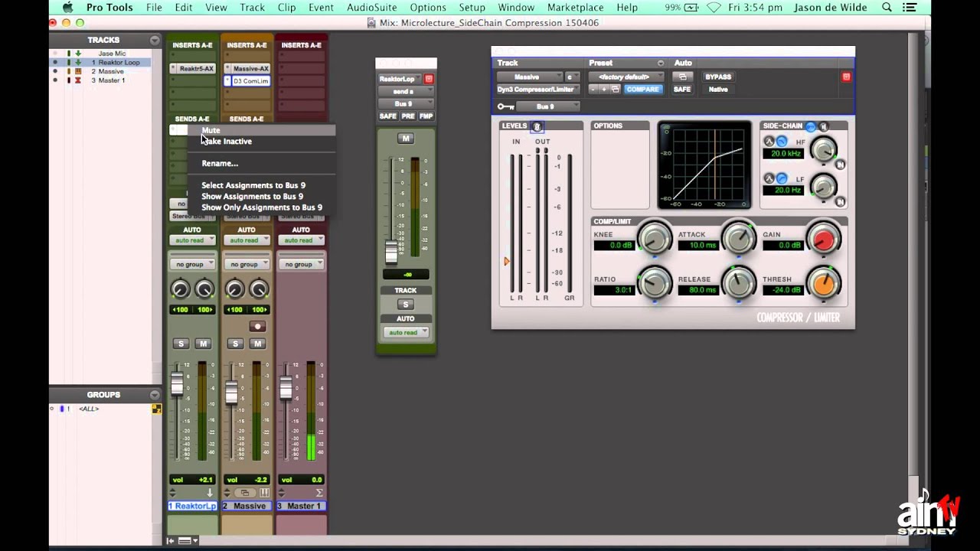Toggle SAFE in the plug-in Auto section

pos(682,90)
